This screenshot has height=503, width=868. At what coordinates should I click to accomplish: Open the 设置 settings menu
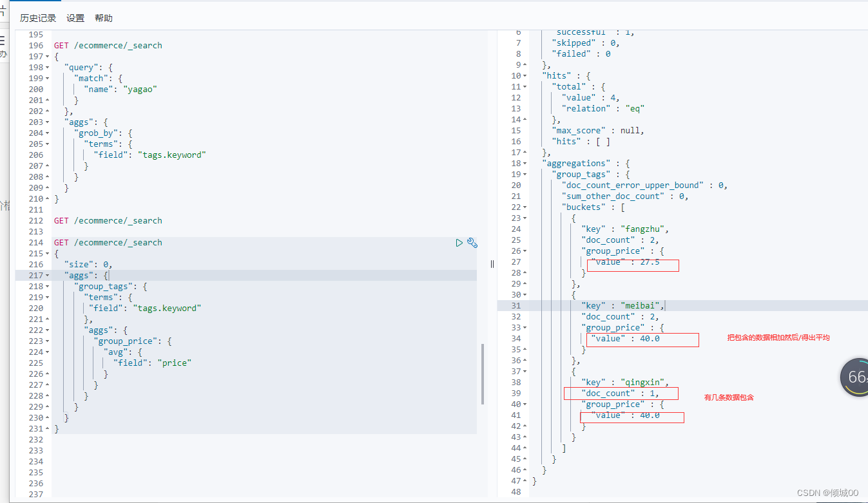(75, 18)
